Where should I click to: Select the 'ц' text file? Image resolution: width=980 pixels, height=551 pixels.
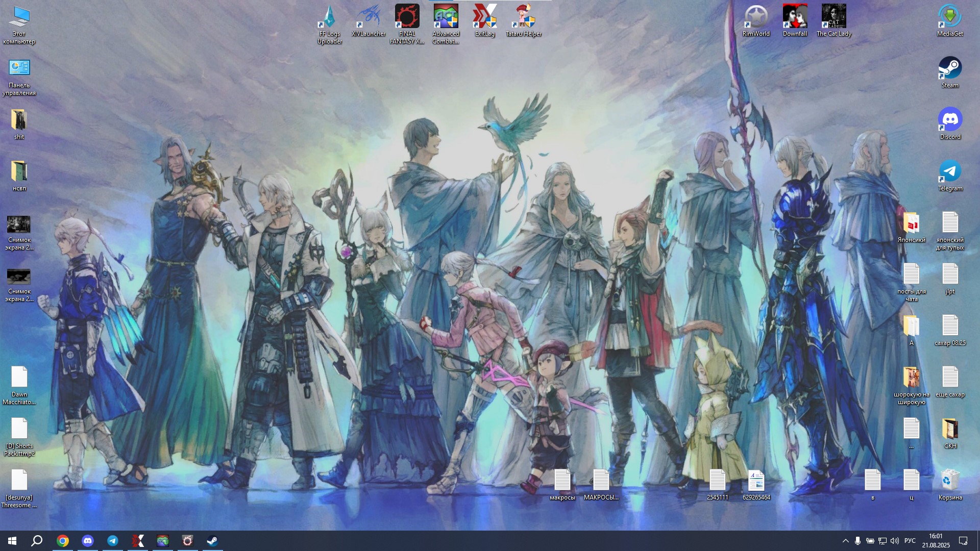point(912,485)
